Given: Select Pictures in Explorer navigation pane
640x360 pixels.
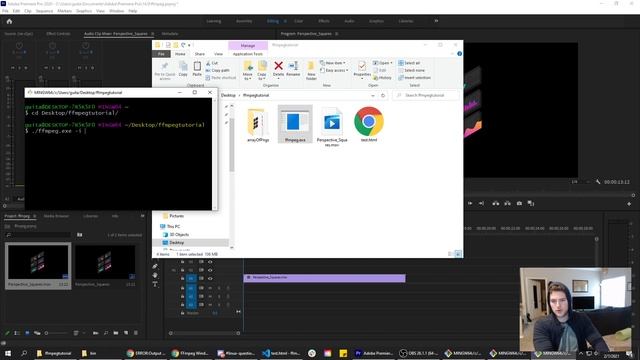Looking at the screenshot, I should [x=173, y=216].
